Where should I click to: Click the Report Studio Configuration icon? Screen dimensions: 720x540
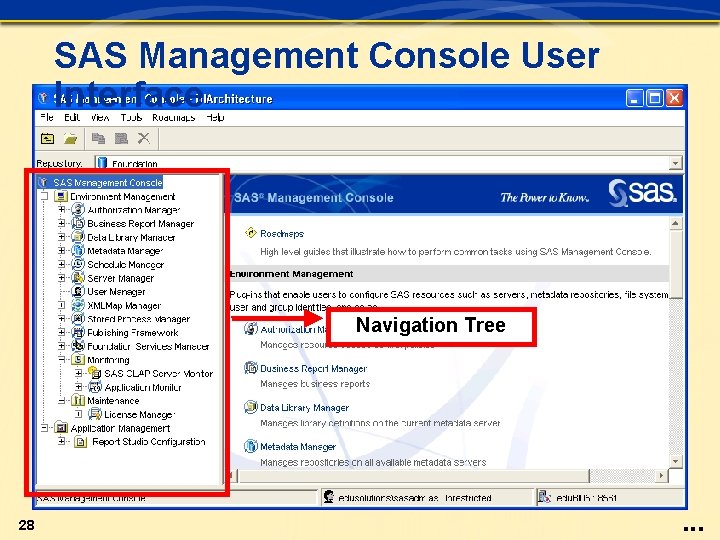[x=81, y=442]
